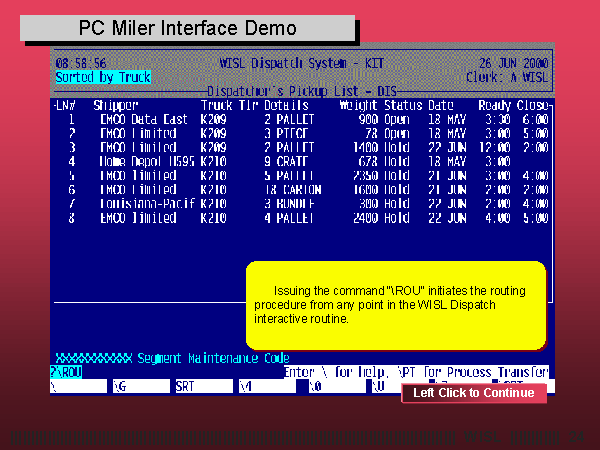Click details 18 CARTON in line 6

pyautogui.click(x=293, y=189)
